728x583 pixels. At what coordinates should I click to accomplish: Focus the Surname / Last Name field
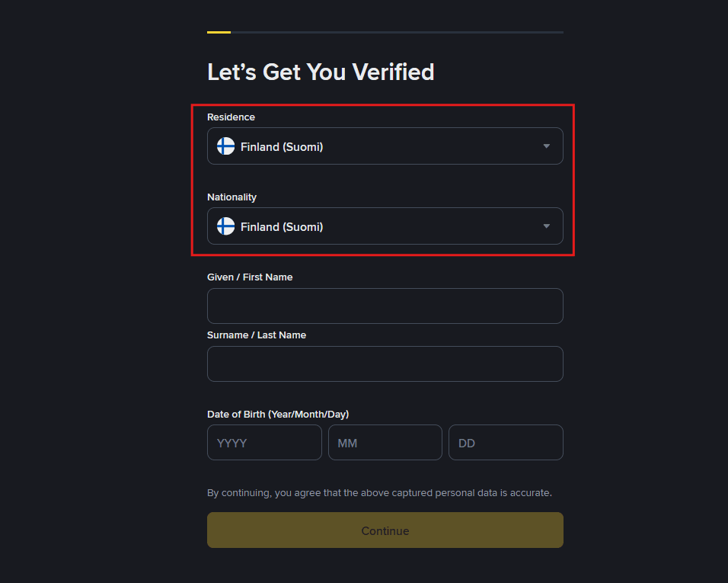(385, 364)
